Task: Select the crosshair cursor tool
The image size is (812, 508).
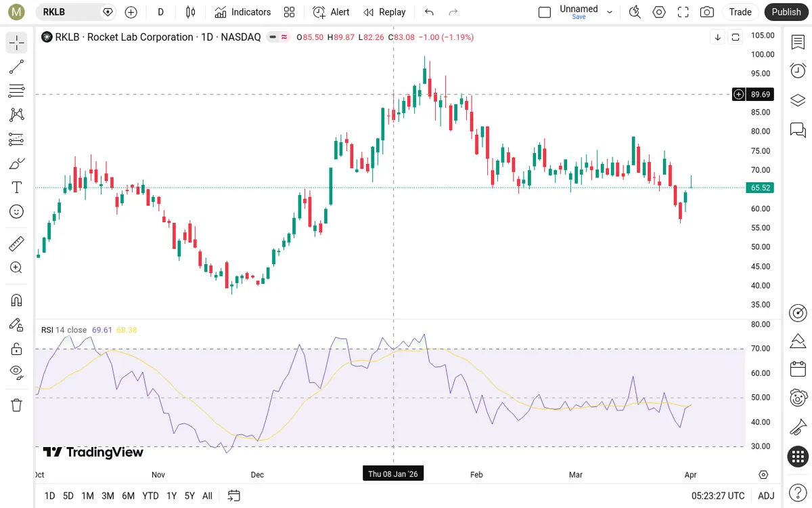Action: pyautogui.click(x=17, y=43)
